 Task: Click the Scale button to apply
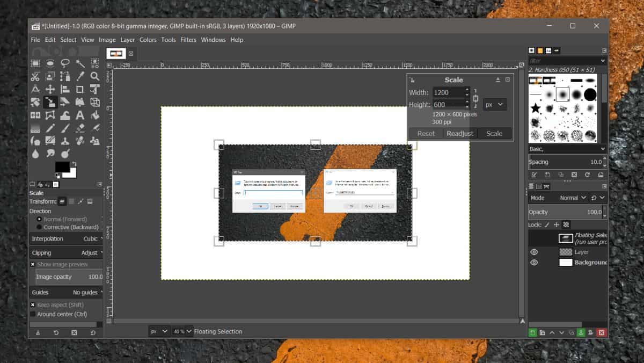click(494, 134)
